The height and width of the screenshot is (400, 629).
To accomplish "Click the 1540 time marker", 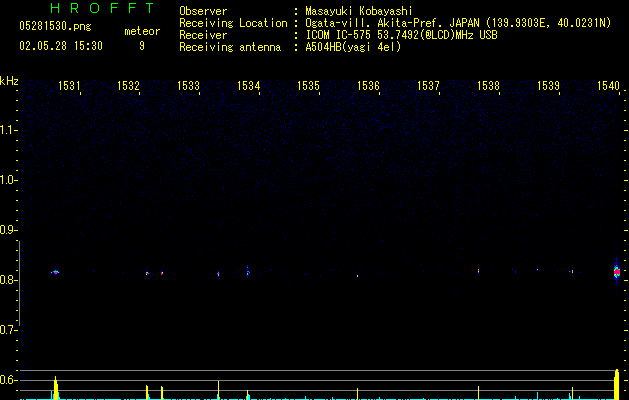I will click(x=609, y=86).
